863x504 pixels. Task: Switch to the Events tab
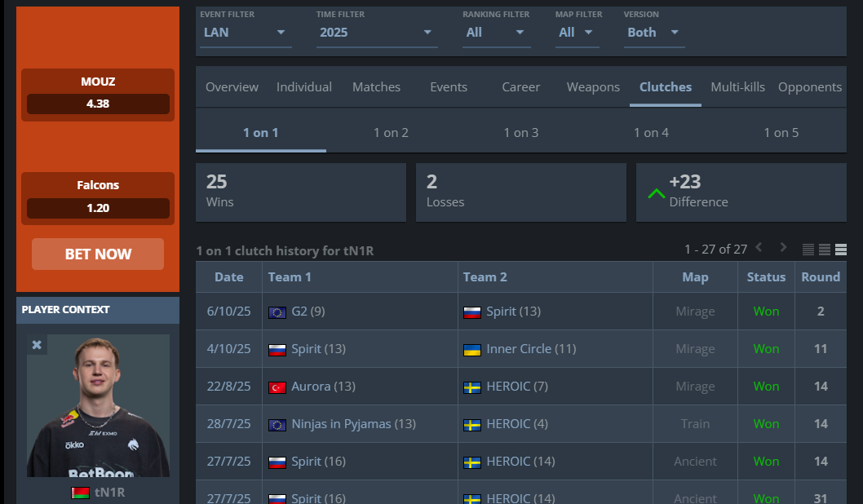coord(449,87)
